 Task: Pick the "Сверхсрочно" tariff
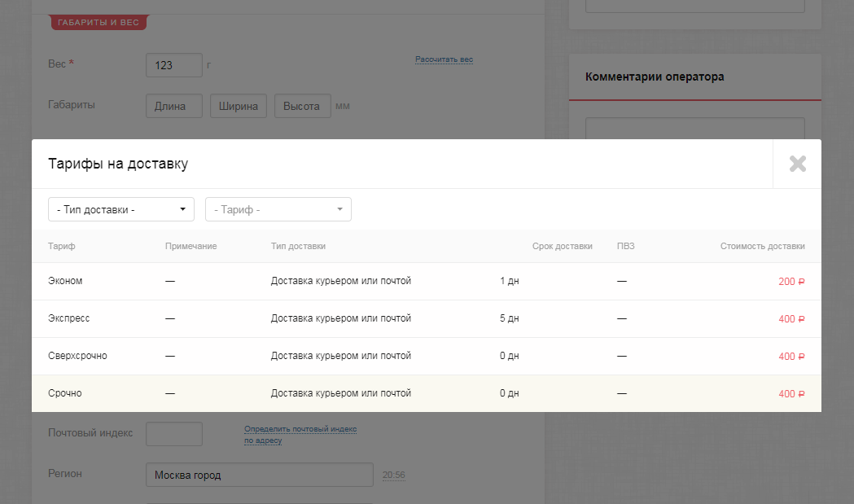point(427,356)
